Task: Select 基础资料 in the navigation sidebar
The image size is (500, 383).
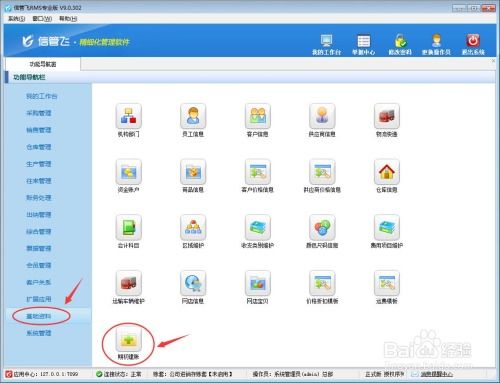Action: point(39,316)
